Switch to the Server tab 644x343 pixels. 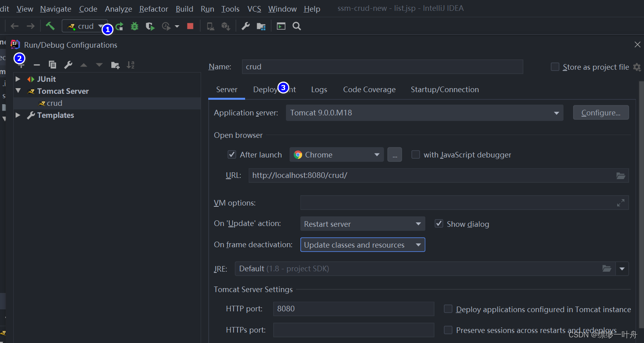(x=227, y=90)
